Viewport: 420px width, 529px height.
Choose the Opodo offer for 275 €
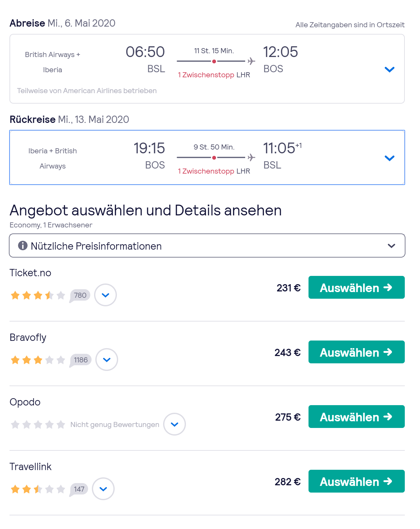pyautogui.click(x=356, y=417)
